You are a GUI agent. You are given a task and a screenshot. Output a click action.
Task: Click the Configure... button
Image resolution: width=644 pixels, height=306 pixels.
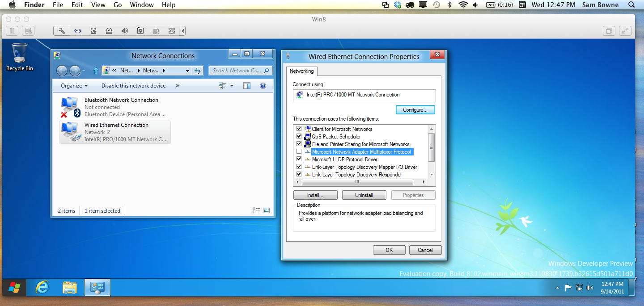click(415, 109)
